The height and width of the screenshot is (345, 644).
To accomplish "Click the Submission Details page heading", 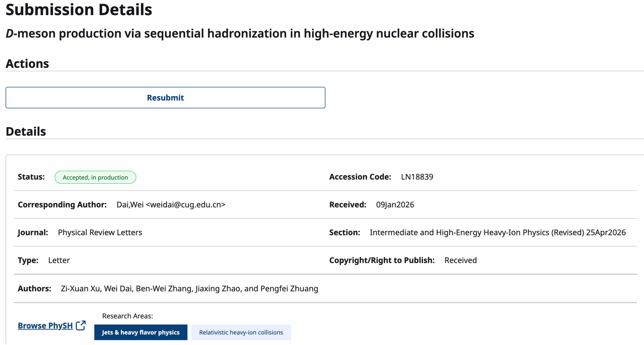I will tap(79, 9).
